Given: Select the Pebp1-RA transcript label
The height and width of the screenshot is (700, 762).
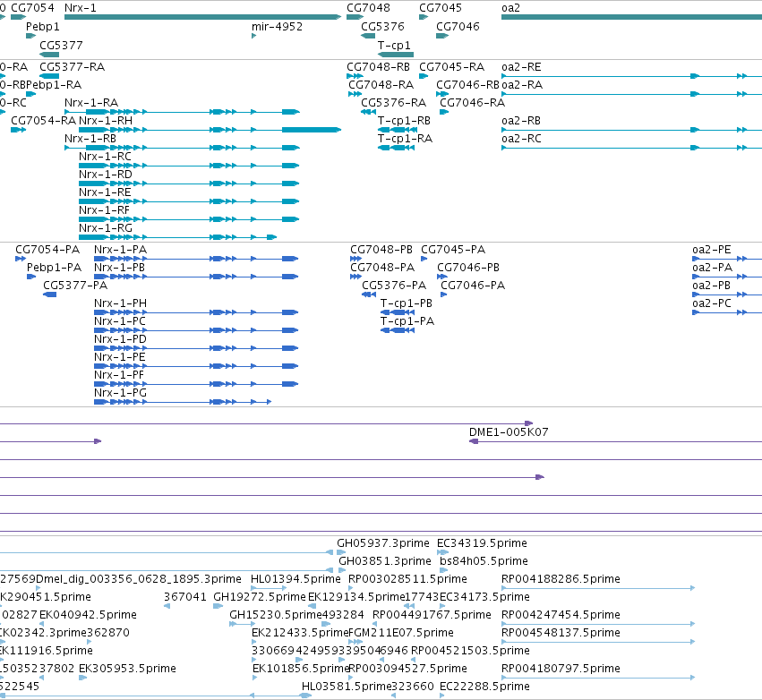Looking at the screenshot, I should click(x=54, y=84).
